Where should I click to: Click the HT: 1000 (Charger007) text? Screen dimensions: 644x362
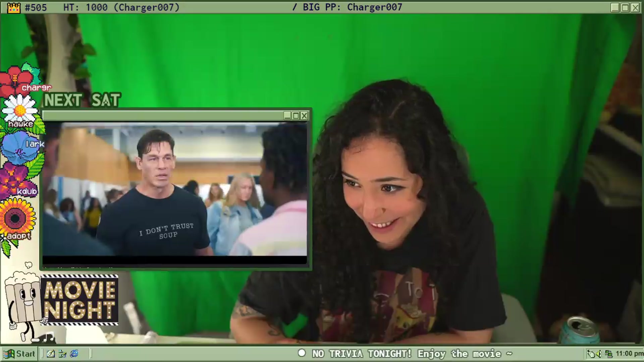pyautogui.click(x=121, y=7)
